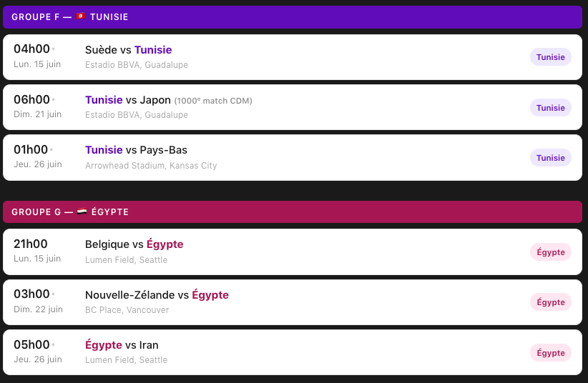
Task: Click the Arrowhead Stadium, Kansas City venue text
Action: coord(151,166)
